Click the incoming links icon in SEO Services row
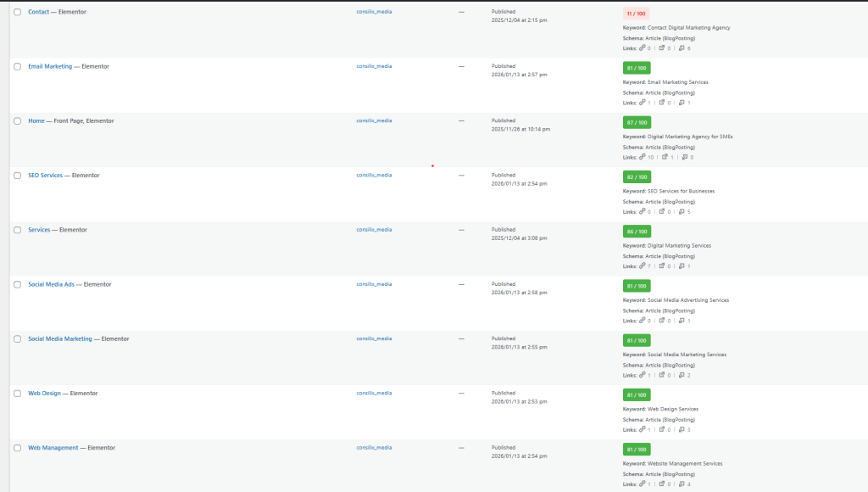The width and height of the screenshot is (868, 492). [683, 211]
